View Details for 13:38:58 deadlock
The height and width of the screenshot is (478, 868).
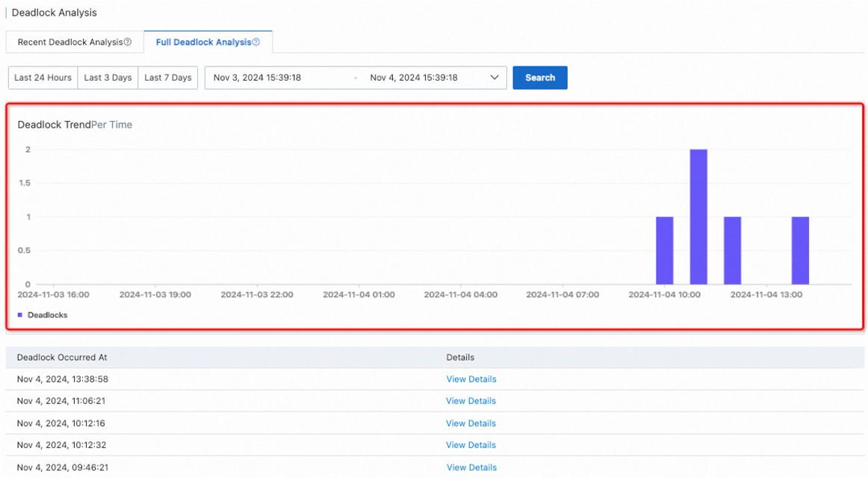[x=471, y=379]
